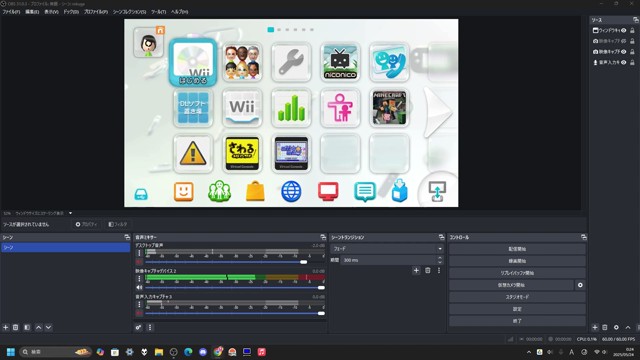Open advanced audio properties gears icon in mixer
This screenshot has width=640, height=360.
139,327
